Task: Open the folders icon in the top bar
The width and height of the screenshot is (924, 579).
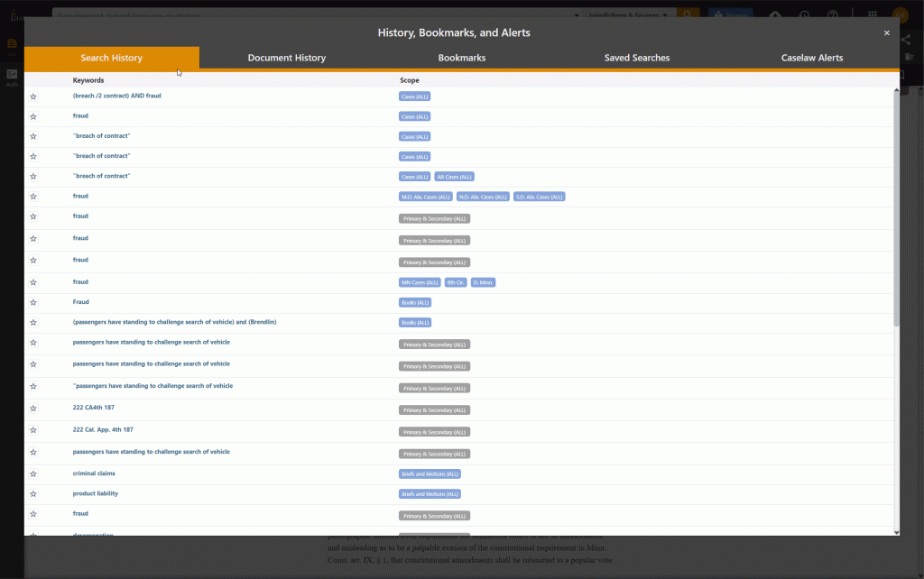Action: tap(776, 15)
